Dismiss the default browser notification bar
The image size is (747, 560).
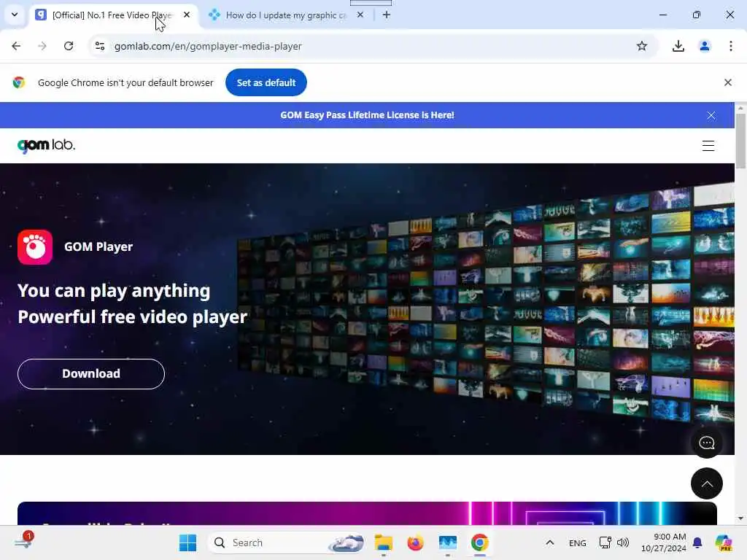(727, 82)
